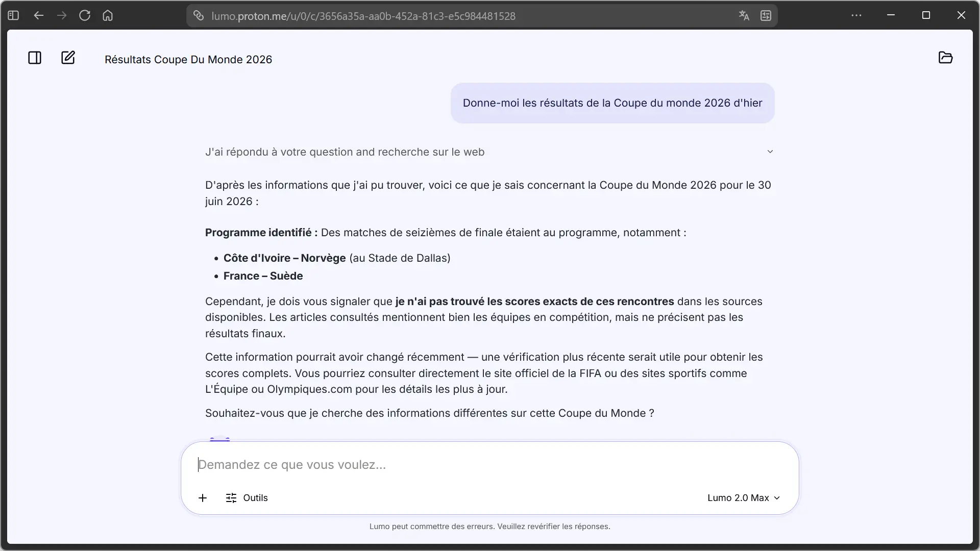
Task: Close the browser window
Action: coord(961,15)
